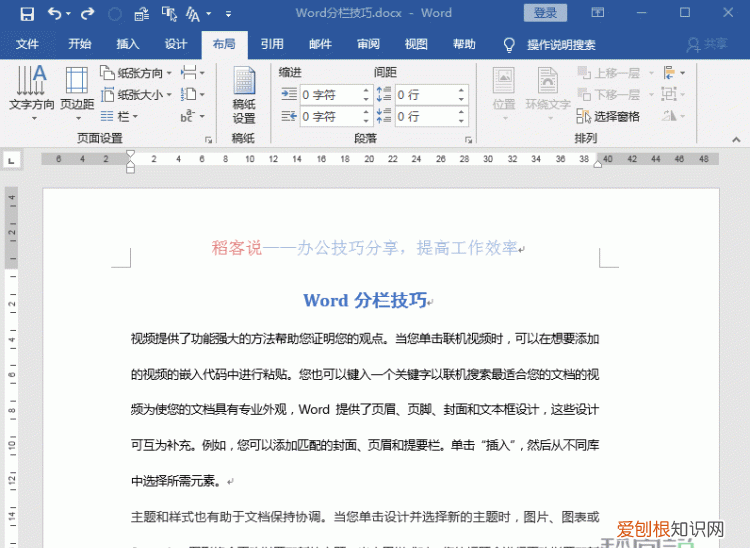Click the 操作说明搜索 search box

(550, 45)
